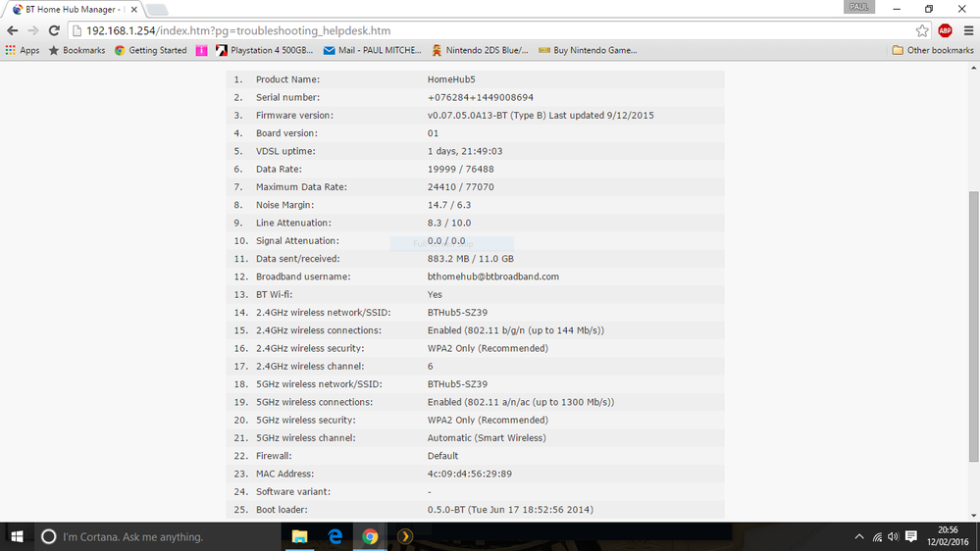Open the Action Center notifications icon
This screenshot has height=551, width=980.
pos(911,536)
